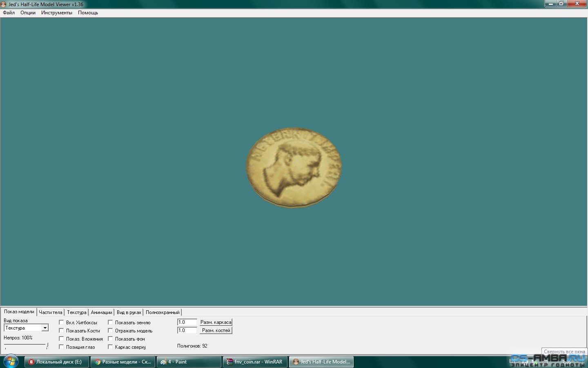588x368 pixels.
Task: Enable the Вкл. Хитбоксы checkbox
Action: point(62,323)
